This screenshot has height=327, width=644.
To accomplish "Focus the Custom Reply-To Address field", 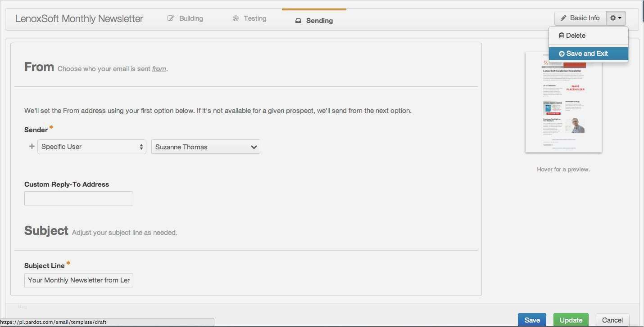I will tap(79, 199).
